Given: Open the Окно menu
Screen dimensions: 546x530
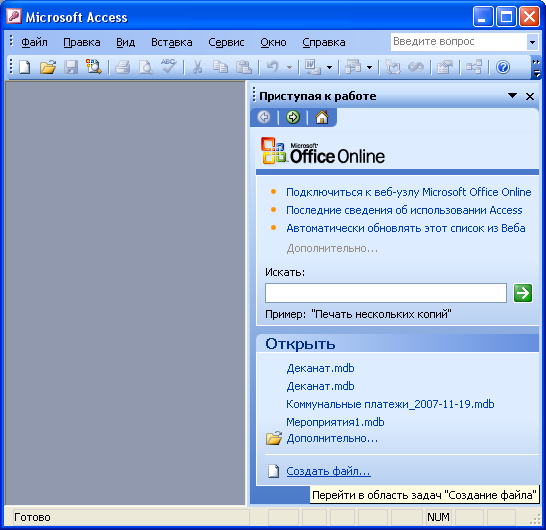Looking at the screenshot, I should [x=273, y=42].
